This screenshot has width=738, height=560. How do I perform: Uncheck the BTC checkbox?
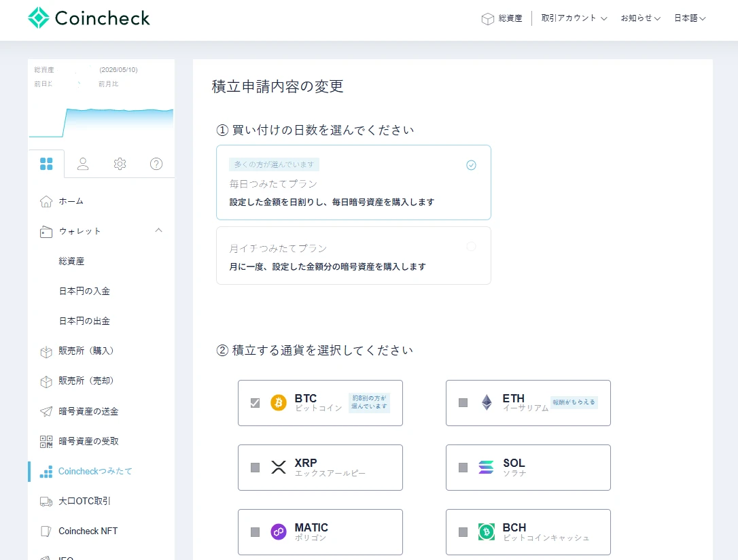click(x=255, y=403)
